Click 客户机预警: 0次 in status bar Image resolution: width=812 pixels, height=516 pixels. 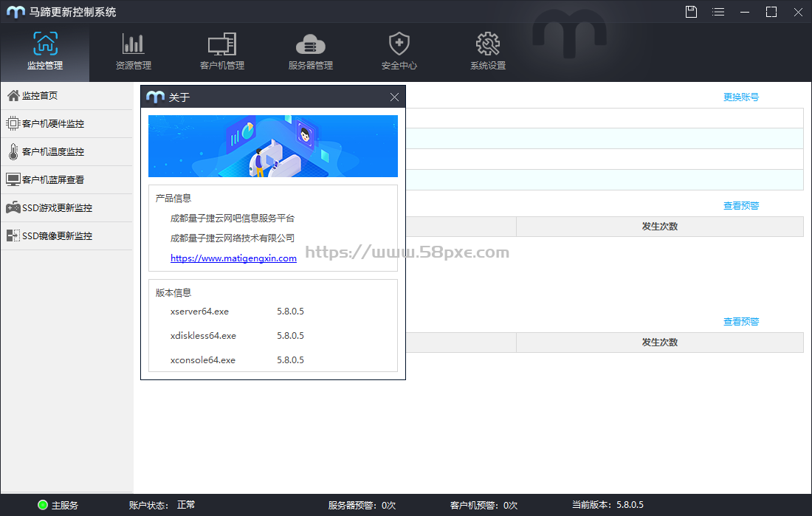click(484, 505)
